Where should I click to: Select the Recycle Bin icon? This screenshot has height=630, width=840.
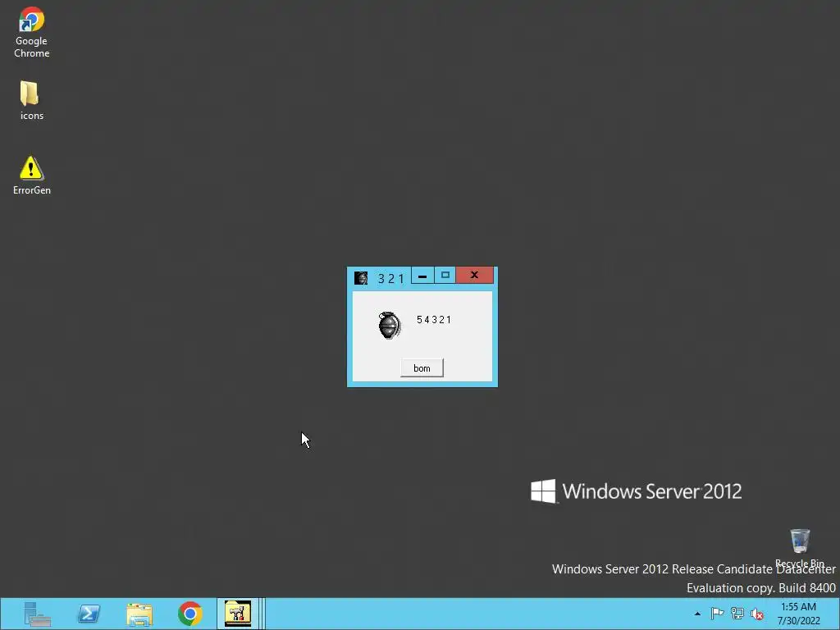(799, 547)
